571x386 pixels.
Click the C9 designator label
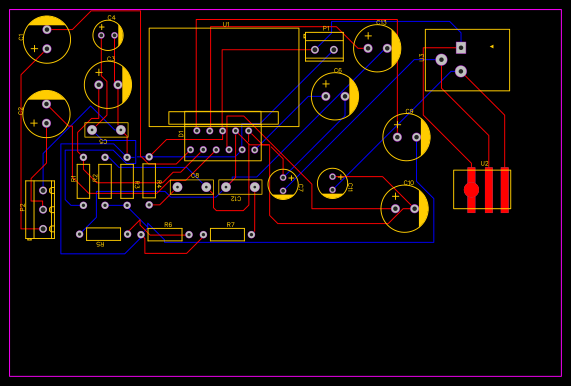409,111
